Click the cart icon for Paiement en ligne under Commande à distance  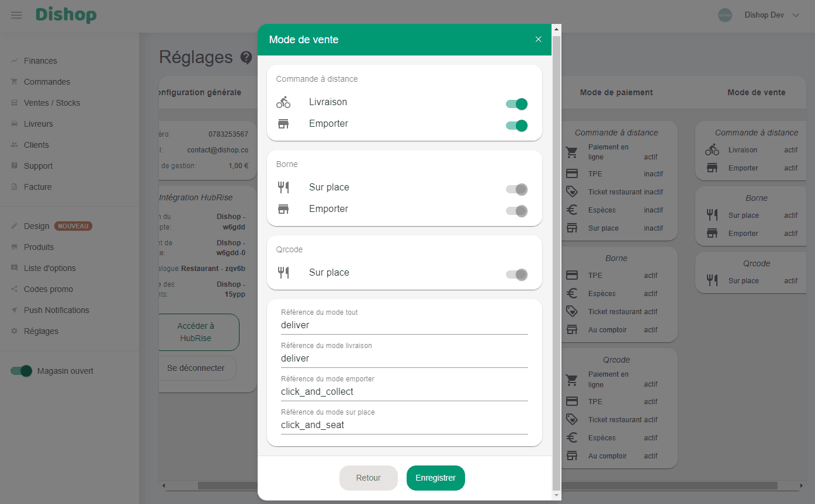572,152
